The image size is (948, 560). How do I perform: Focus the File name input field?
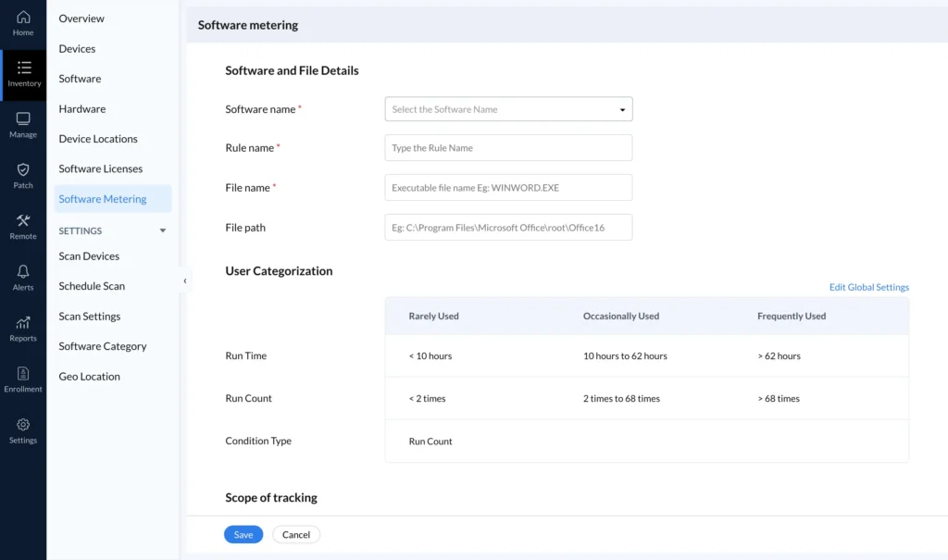click(x=508, y=188)
